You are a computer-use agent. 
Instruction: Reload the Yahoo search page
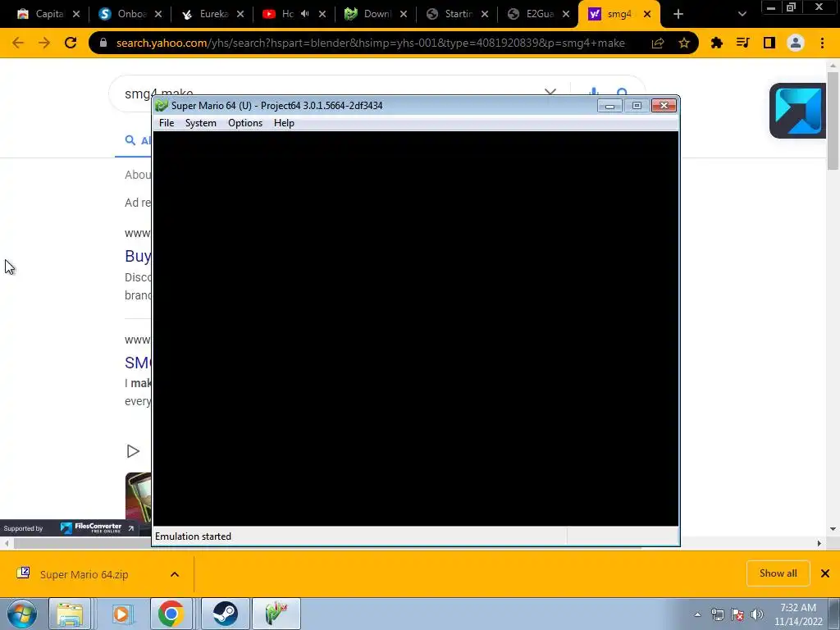click(x=71, y=43)
